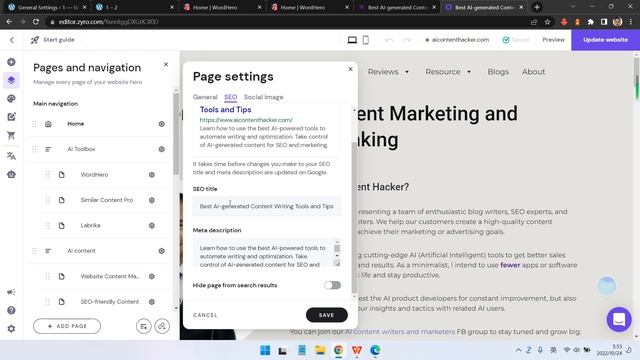This screenshot has height=360, width=640.
Task: Open File Explorer from taskbar
Action: (x=320, y=350)
